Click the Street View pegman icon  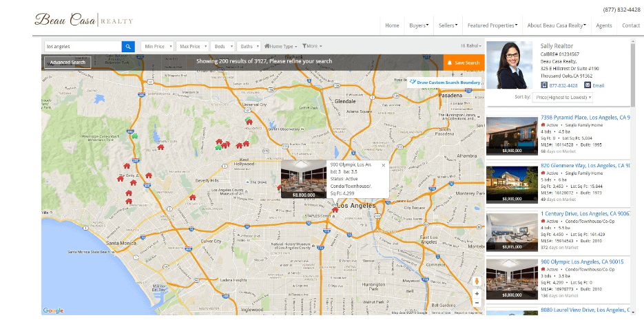(x=477, y=281)
